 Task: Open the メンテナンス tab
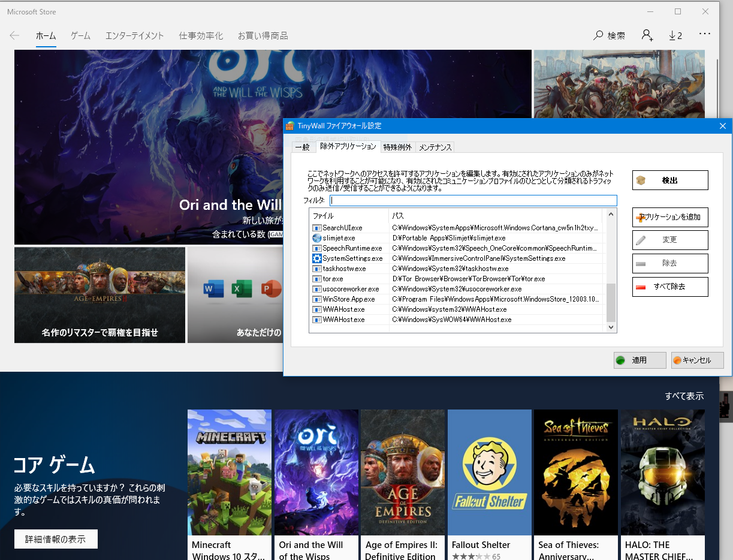[435, 147]
